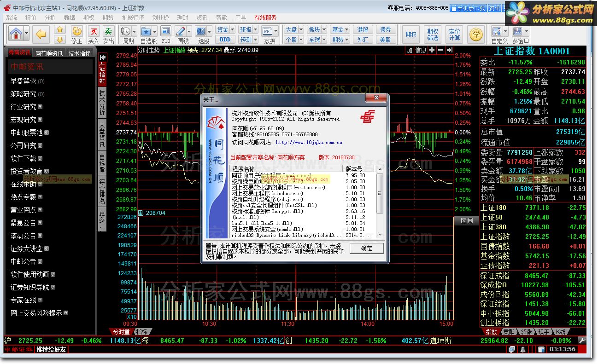
Task: Click the 手机版下载 mobile download button
Action: (x=468, y=8)
